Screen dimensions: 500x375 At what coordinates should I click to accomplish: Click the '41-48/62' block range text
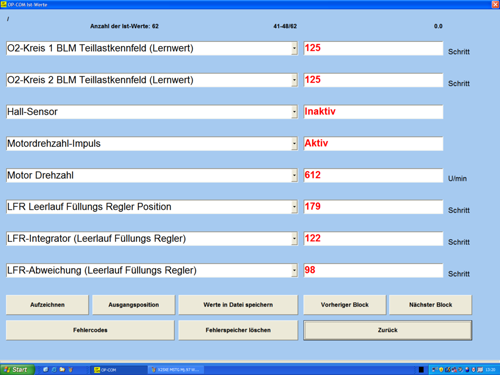click(x=285, y=26)
